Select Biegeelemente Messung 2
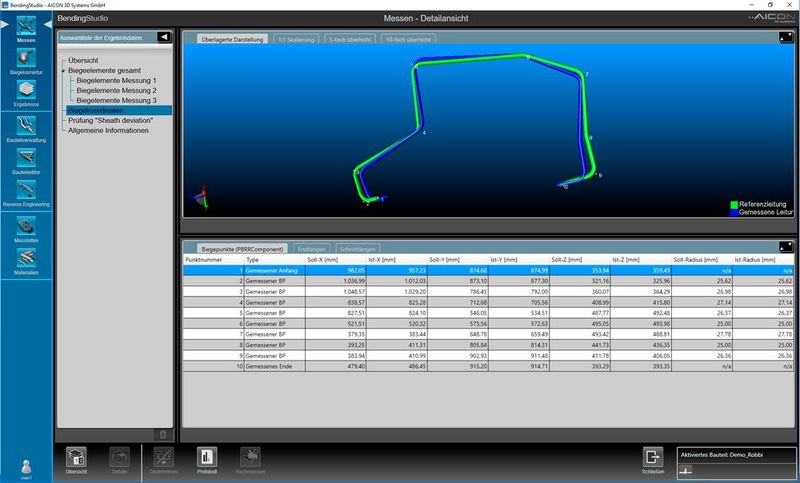 (x=116, y=90)
